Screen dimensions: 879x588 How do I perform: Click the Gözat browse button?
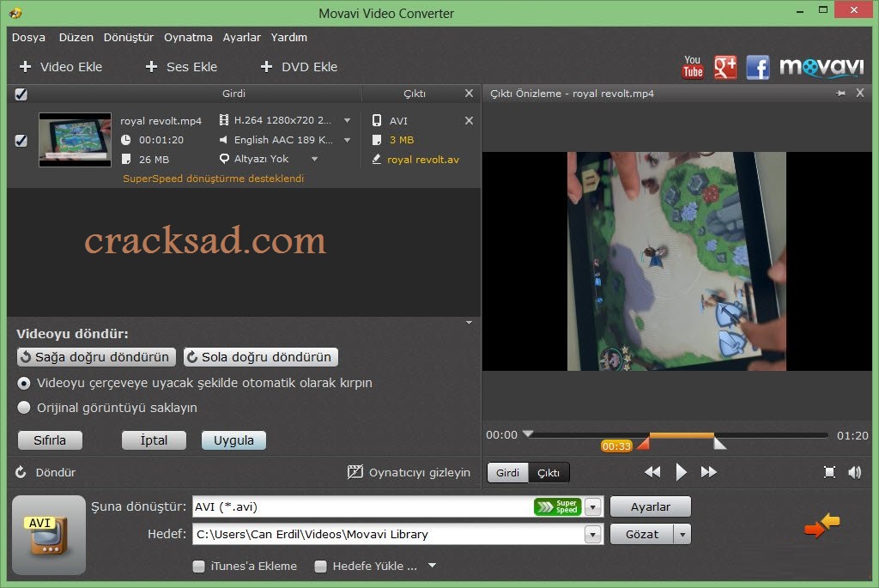click(642, 534)
